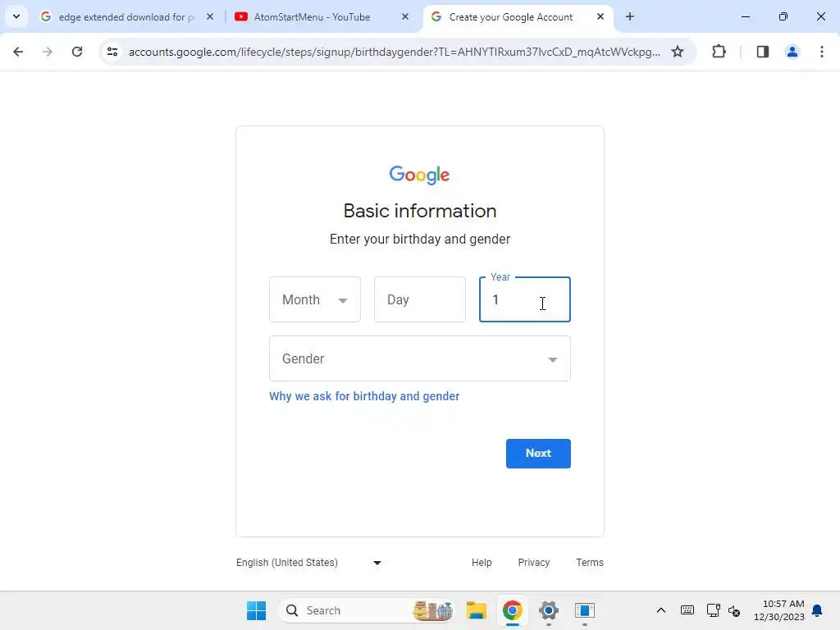Open the Extensions puzzle icon
The image size is (840, 630).
pos(719,52)
